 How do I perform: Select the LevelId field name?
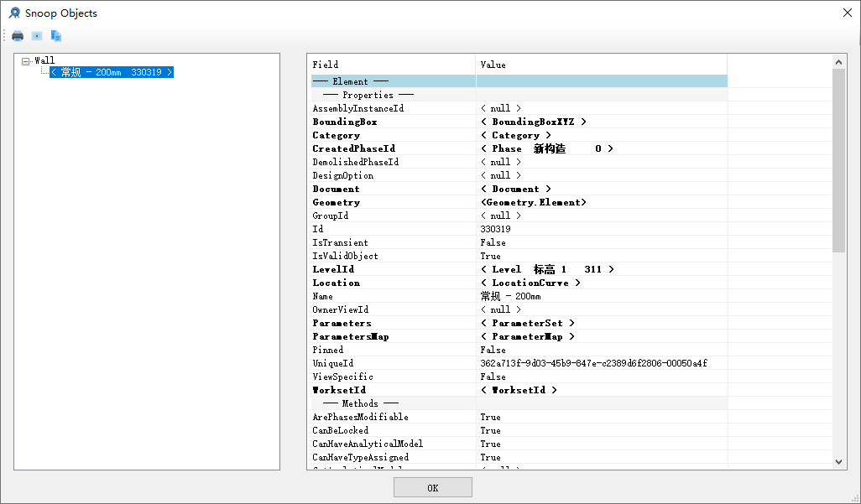click(x=333, y=269)
